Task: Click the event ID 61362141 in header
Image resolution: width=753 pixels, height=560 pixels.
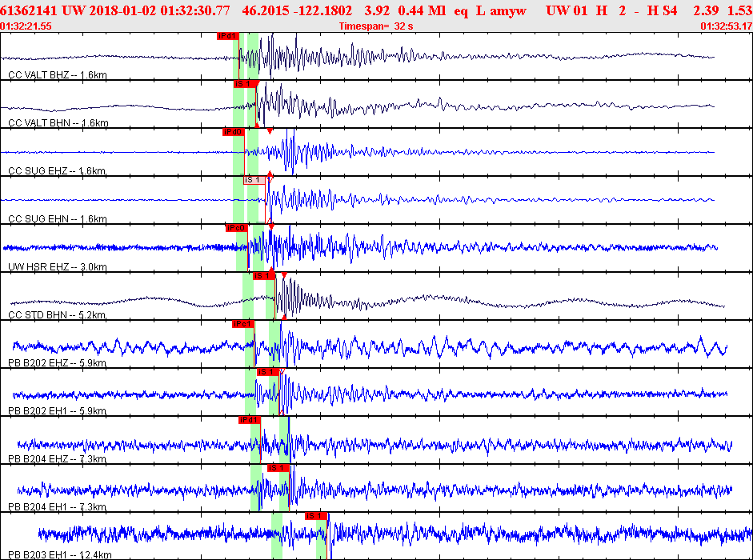Action: (x=29, y=10)
